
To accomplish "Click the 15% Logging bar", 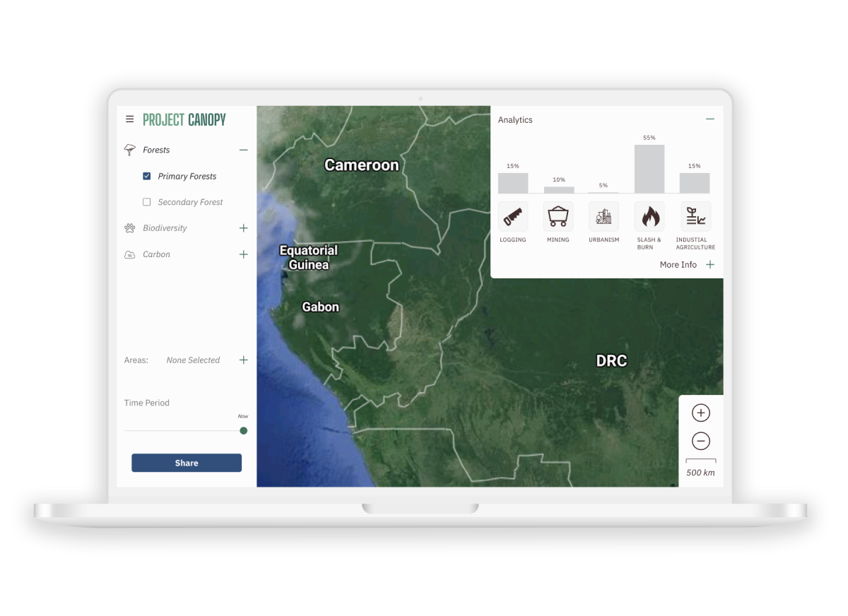I will point(513,183).
